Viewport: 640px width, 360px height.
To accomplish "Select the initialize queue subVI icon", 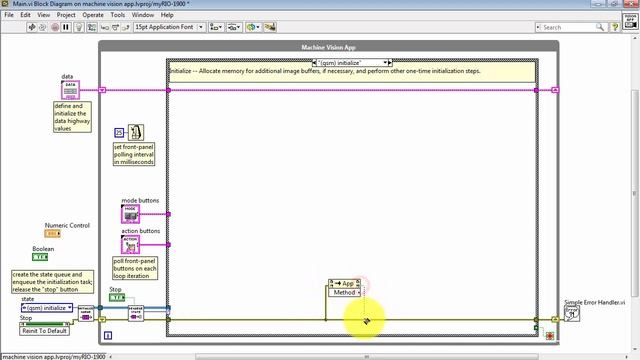I will click(x=86, y=314).
